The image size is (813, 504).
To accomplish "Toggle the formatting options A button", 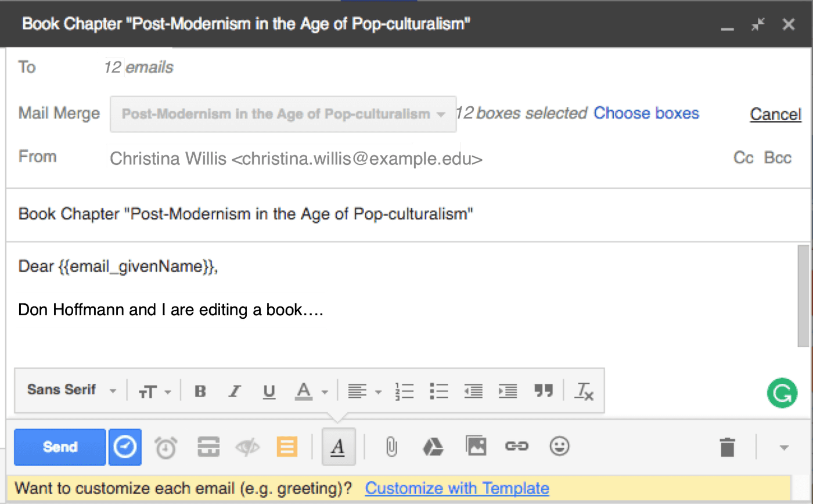I will pyautogui.click(x=338, y=447).
